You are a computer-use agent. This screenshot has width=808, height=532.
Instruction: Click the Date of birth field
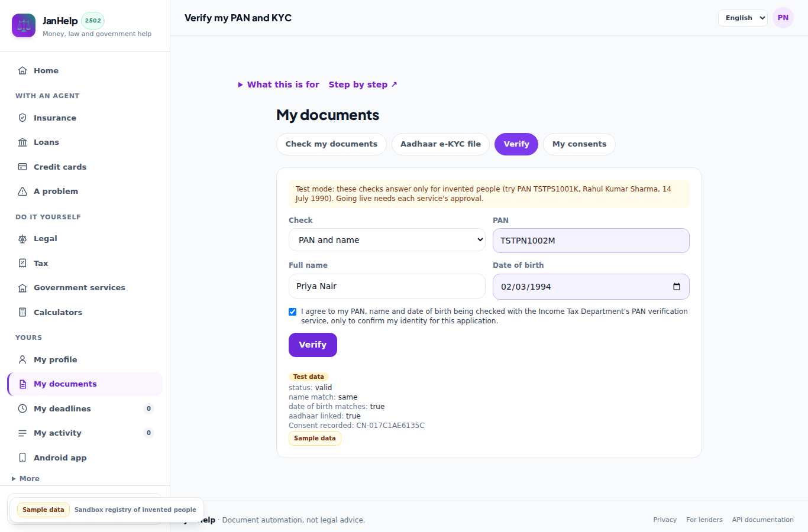(591, 287)
